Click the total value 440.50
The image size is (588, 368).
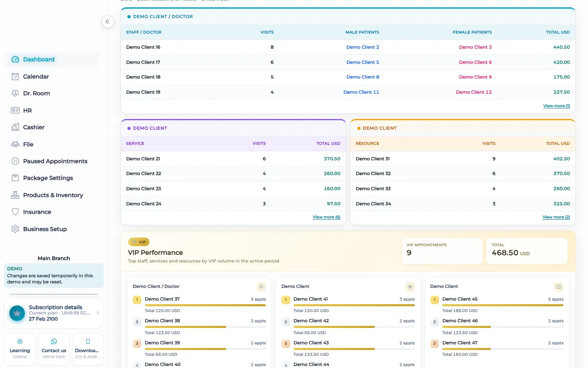click(x=561, y=47)
